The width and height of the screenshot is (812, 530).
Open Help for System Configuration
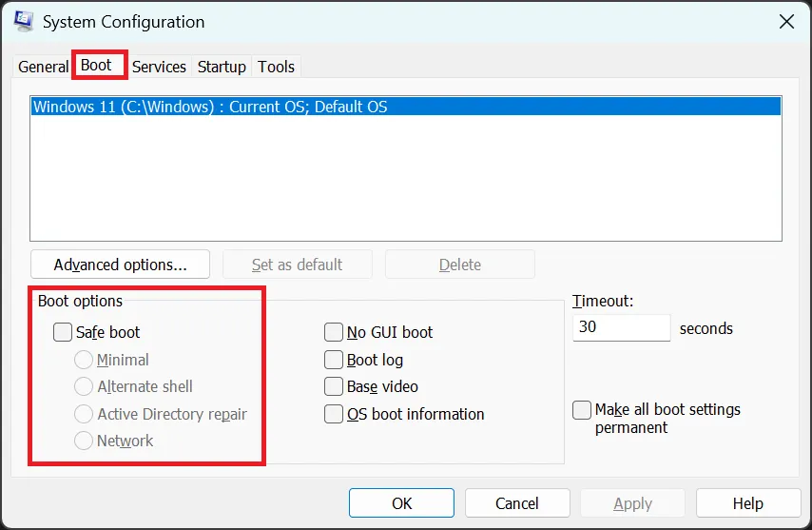(748, 503)
